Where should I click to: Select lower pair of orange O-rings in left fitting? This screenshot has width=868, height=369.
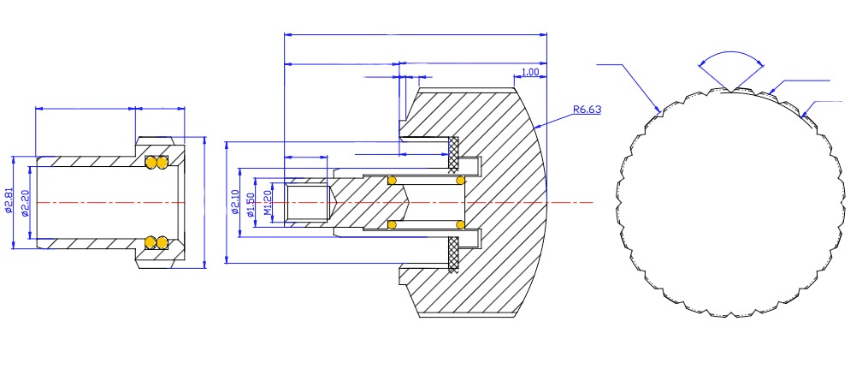[156, 243]
